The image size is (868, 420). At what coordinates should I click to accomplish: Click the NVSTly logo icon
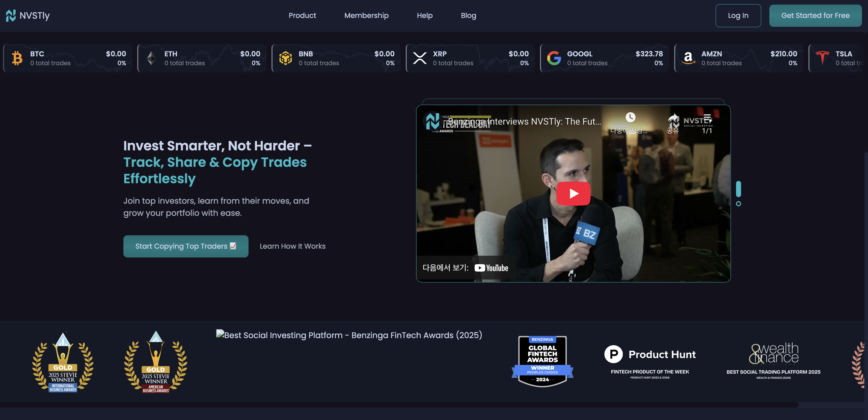11,15
